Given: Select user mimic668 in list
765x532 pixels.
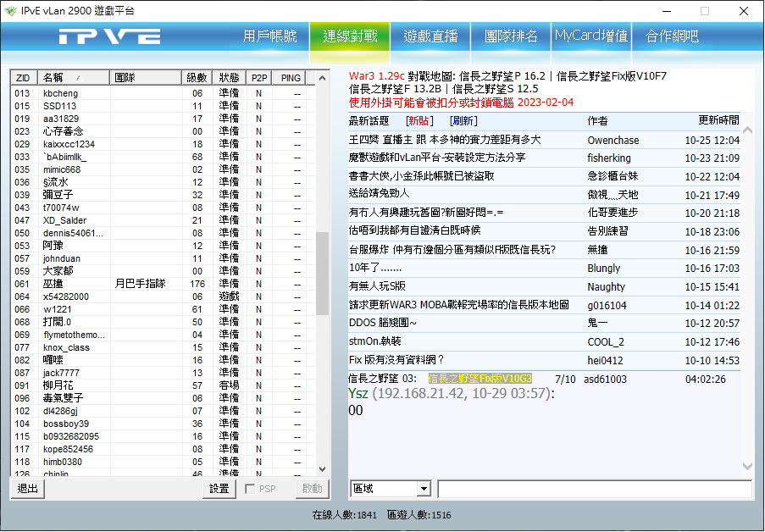Looking at the screenshot, I should click(62, 169).
